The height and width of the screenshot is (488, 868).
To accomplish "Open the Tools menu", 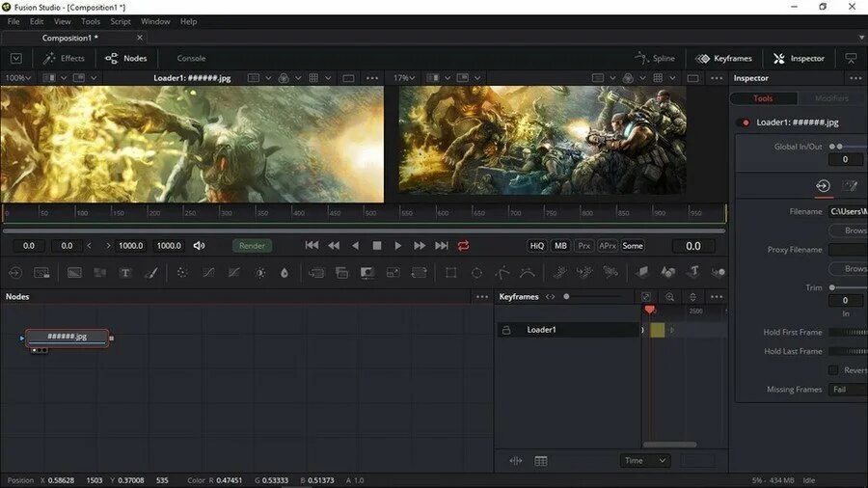I will coord(91,21).
